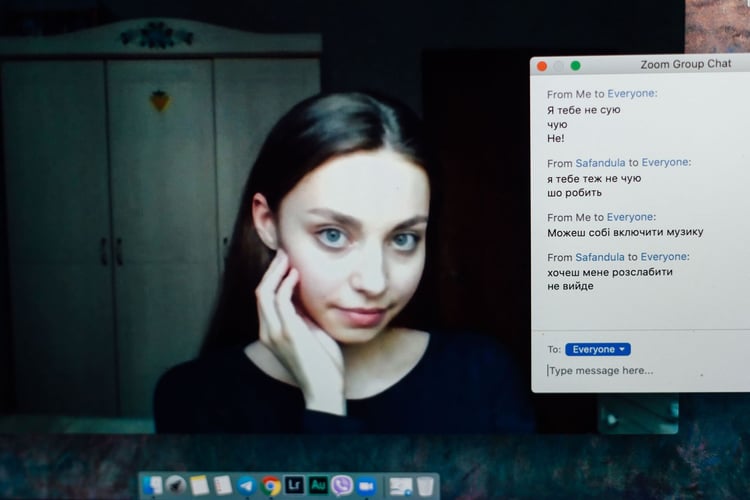Viewport: 750px width, 500px height.
Task: Open Finder from the Dock
Action: (x=153, y=486)
